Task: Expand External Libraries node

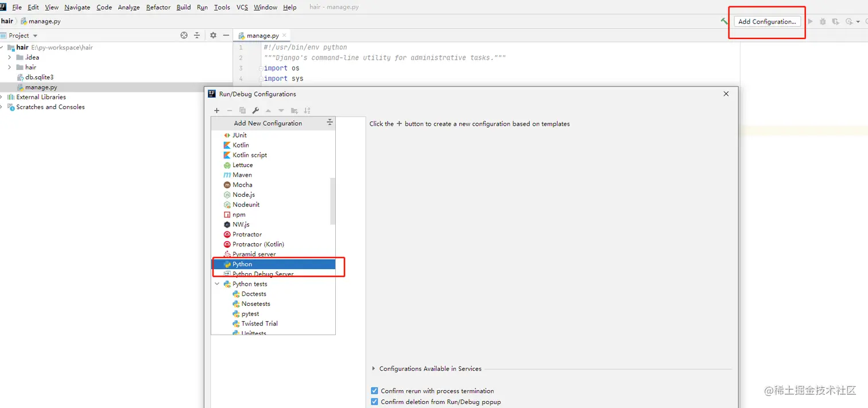Action: tap(2, 97)
